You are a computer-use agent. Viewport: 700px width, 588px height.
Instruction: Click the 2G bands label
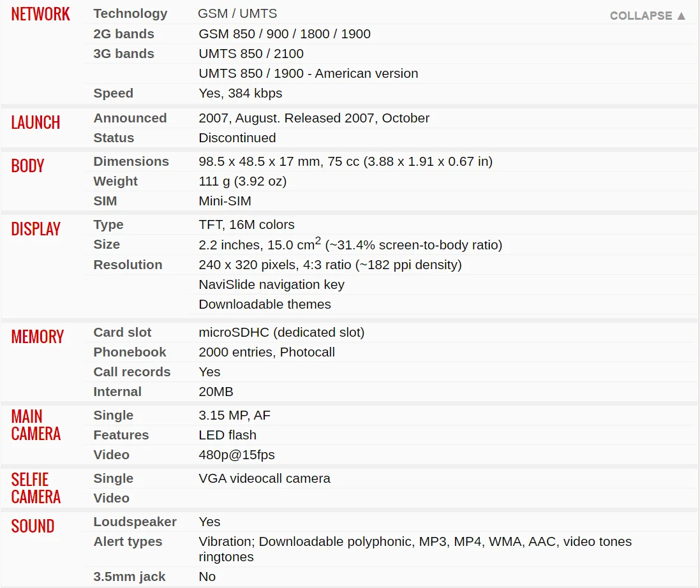[x=124, y=34]
